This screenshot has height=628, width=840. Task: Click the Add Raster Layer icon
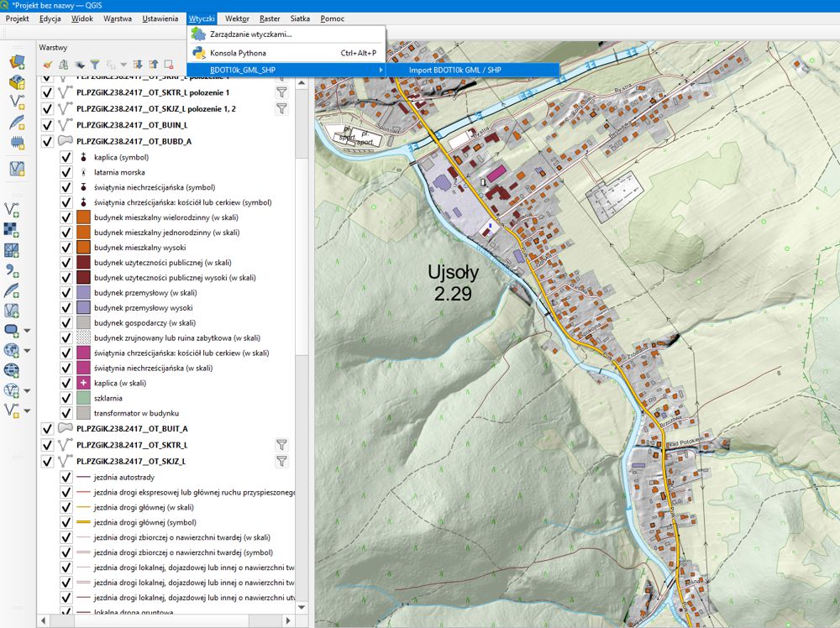click(12, 229)
